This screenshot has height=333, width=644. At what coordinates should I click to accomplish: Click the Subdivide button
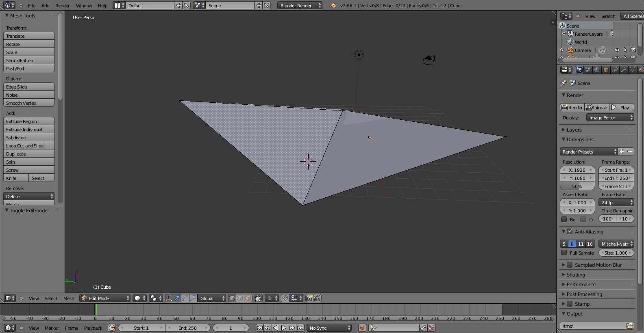(x=29, y=138)
